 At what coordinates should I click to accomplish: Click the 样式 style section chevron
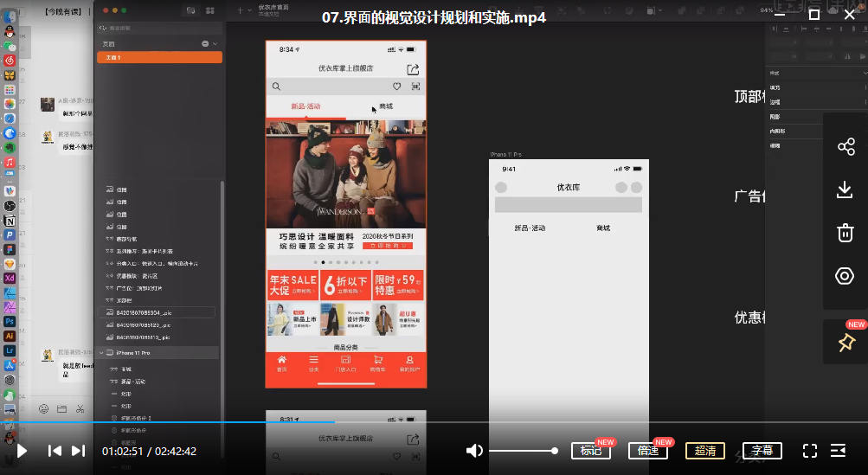865,73
